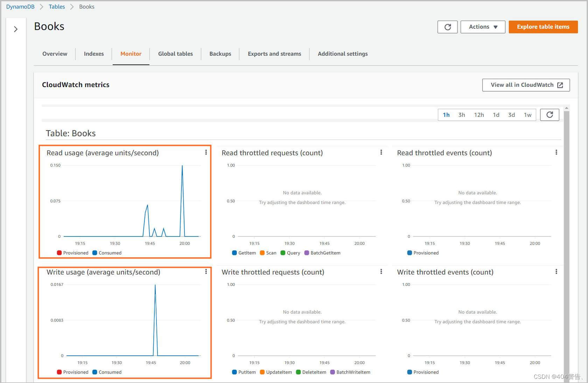Toggle DeleteItem legend swatch
588x383 pixels.
(298, 372)
